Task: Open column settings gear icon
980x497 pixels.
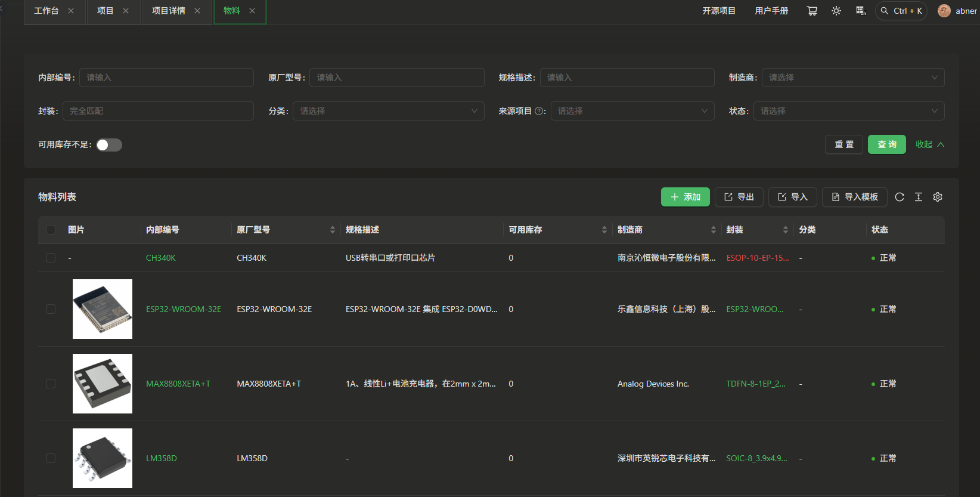Action: 938,197
